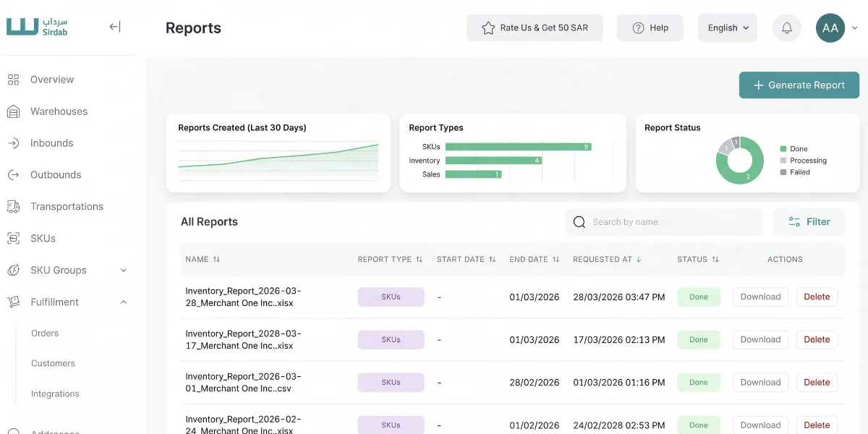Open the Filter button

(809, 222)
